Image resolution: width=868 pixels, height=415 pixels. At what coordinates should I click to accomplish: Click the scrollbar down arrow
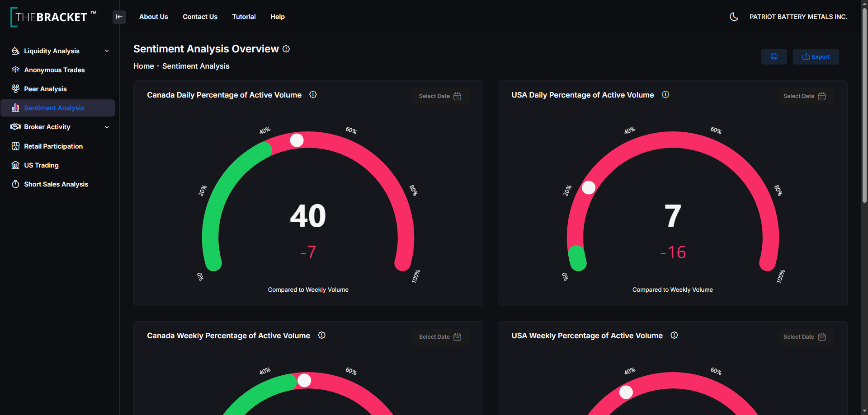click(864, 410)
